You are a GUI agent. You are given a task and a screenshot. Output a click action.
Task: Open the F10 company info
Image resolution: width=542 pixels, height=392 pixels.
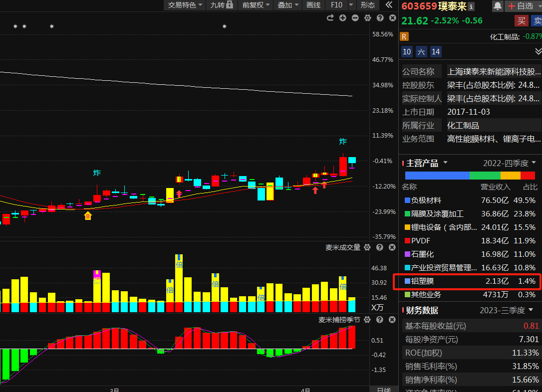[336, 5]
